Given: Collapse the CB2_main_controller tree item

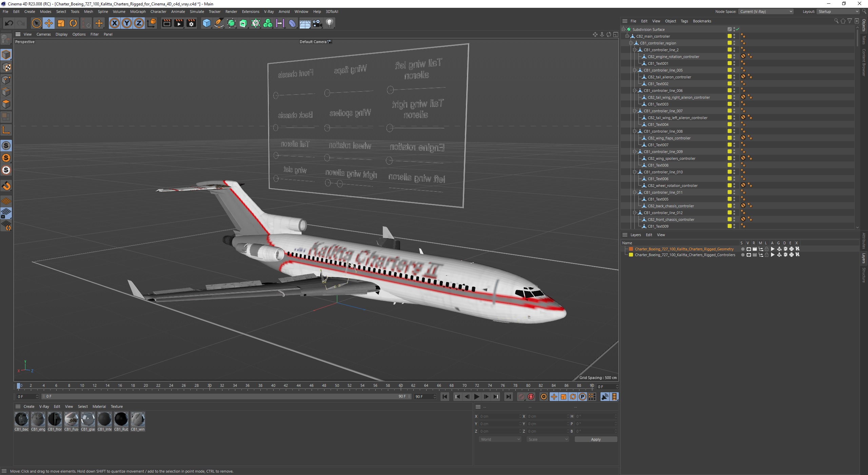Looking at the screenshot, I should click(627, 36).
